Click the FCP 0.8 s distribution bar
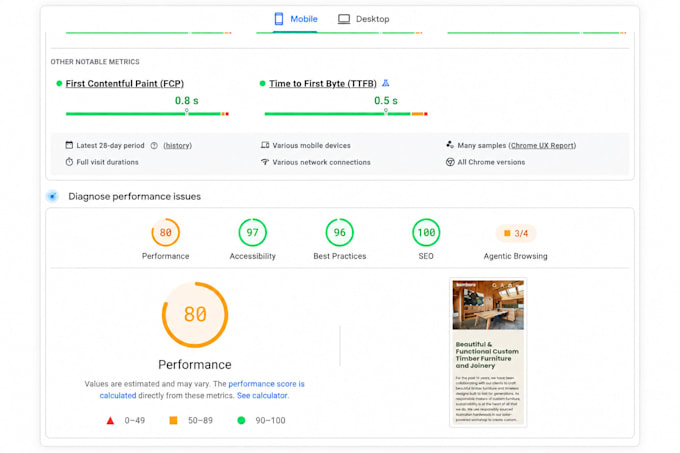 pos(147,114)
